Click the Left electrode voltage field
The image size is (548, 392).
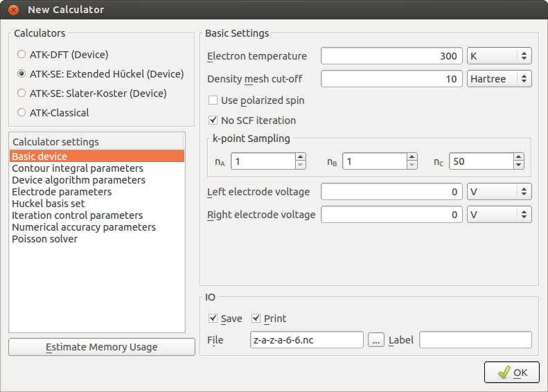(392, 191)
